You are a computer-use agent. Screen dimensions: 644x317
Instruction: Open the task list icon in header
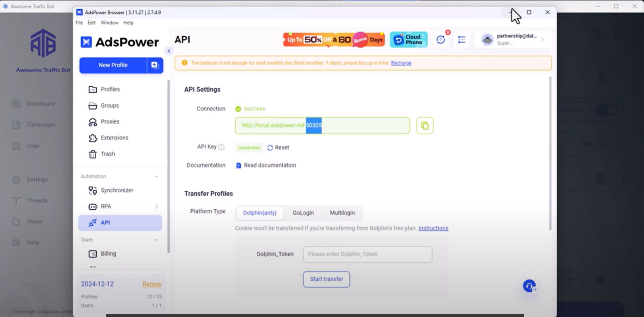pos(461,40)
